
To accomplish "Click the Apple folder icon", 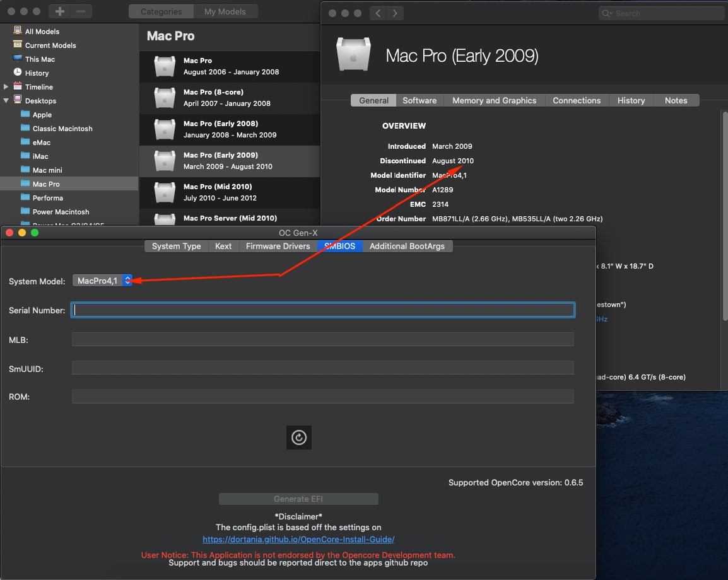I will (25, 114).
